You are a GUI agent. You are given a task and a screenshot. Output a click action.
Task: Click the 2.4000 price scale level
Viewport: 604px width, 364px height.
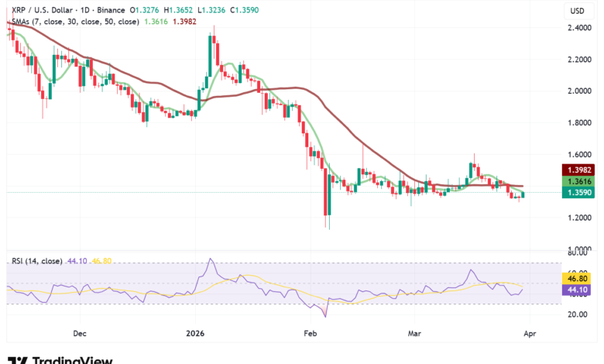[578, 28]
